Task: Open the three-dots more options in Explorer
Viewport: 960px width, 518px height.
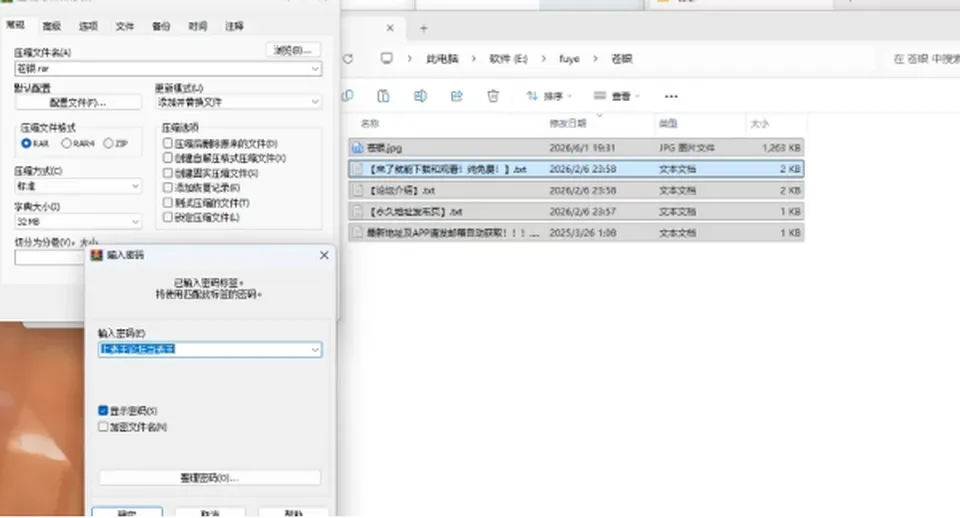Action: tap(671, 96)
